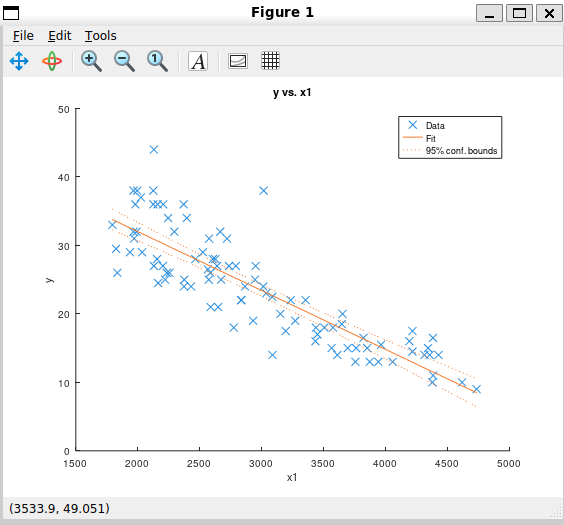Click the rightmost data point near x=4750

click(477, 389)
